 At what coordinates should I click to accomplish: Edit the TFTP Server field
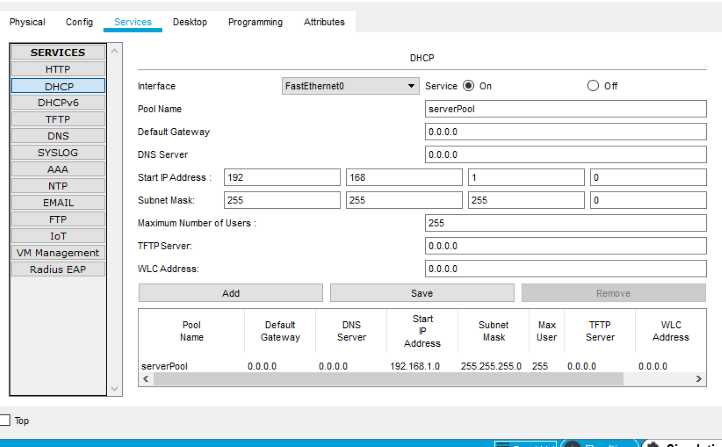tap(565, 246)
